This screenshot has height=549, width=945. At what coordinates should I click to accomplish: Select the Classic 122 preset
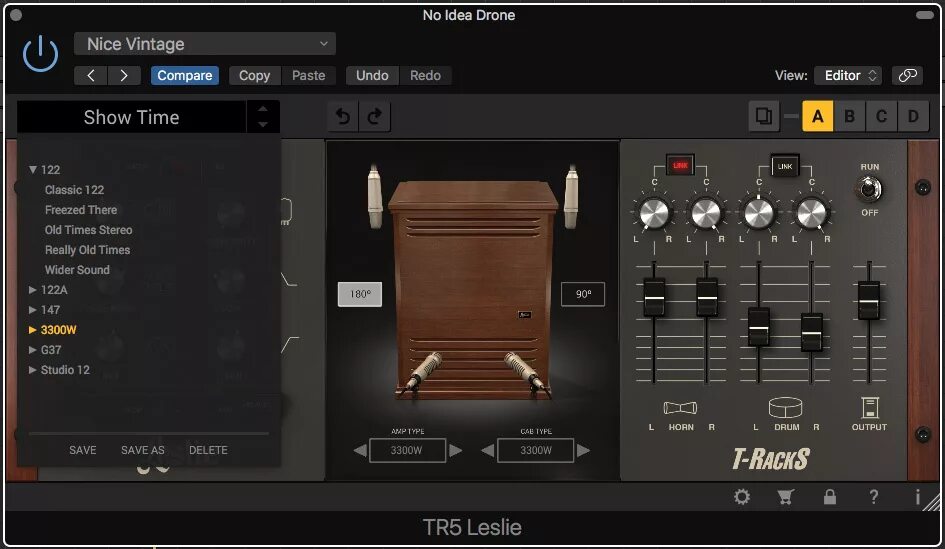[74, 190]
